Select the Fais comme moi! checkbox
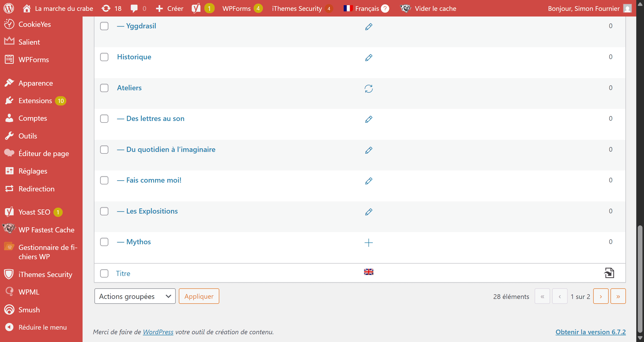Image resolution: width=644 pixels, height=342 pixels. pyautogui.click(x=104, y=180)
